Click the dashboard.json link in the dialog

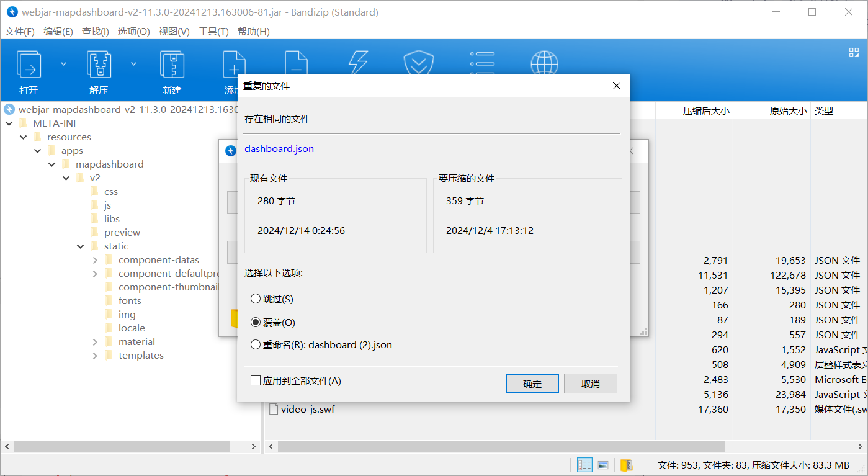pos(279,148)
